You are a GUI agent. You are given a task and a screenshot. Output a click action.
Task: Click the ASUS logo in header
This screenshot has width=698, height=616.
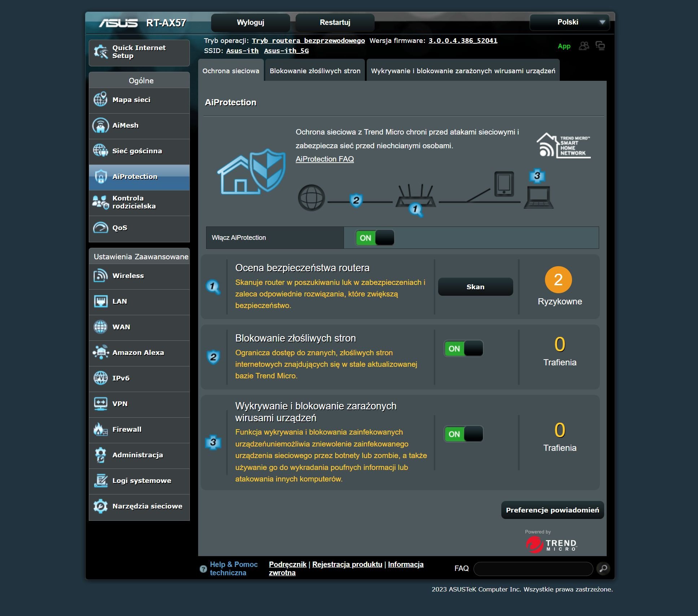pyautogui.click(x=118, y=23)
